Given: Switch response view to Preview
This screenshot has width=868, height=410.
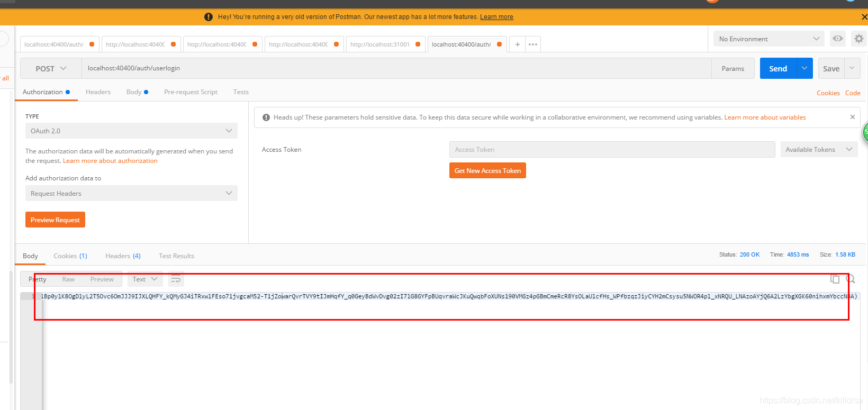Looking at the screenshot, I should (102, 279).
